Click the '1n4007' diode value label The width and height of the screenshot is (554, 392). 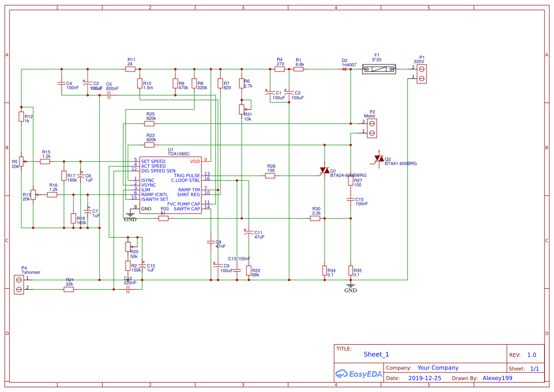click(349, 65)
